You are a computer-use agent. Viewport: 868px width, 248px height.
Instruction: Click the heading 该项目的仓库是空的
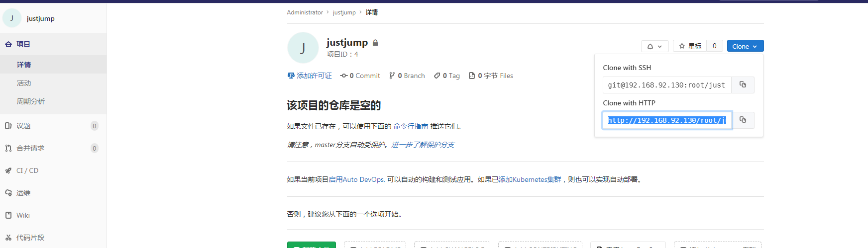click(334, 105)
